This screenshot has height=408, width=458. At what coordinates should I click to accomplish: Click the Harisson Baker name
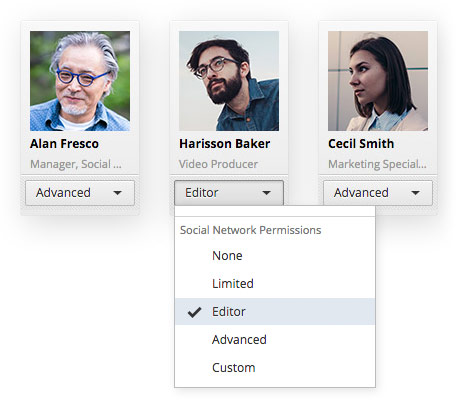[x=225, y=144]
